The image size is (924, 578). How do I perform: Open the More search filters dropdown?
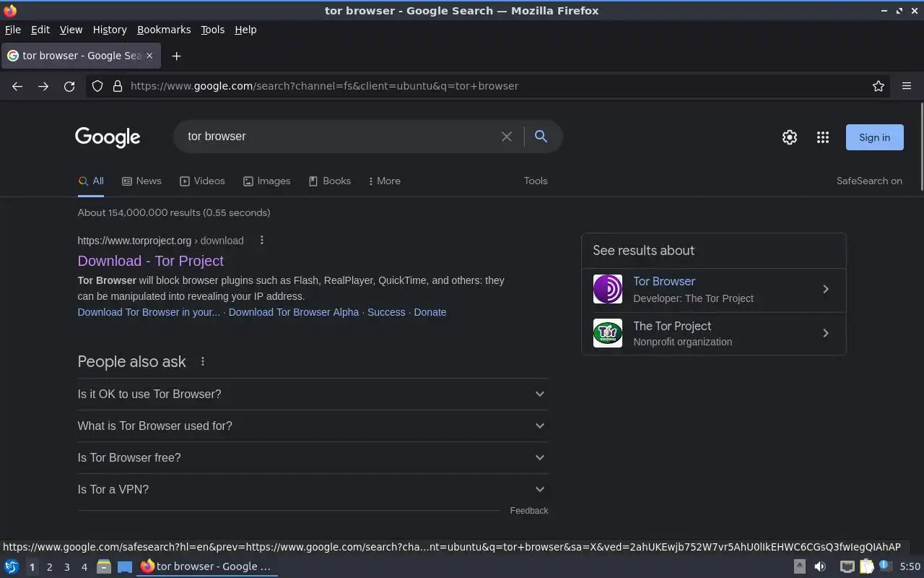point(384,181)
